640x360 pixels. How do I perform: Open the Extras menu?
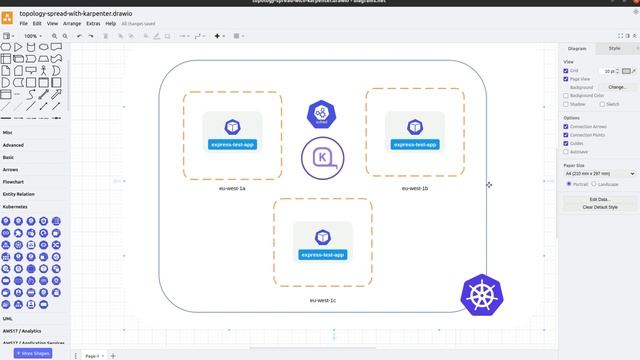(x=93, y=24)
